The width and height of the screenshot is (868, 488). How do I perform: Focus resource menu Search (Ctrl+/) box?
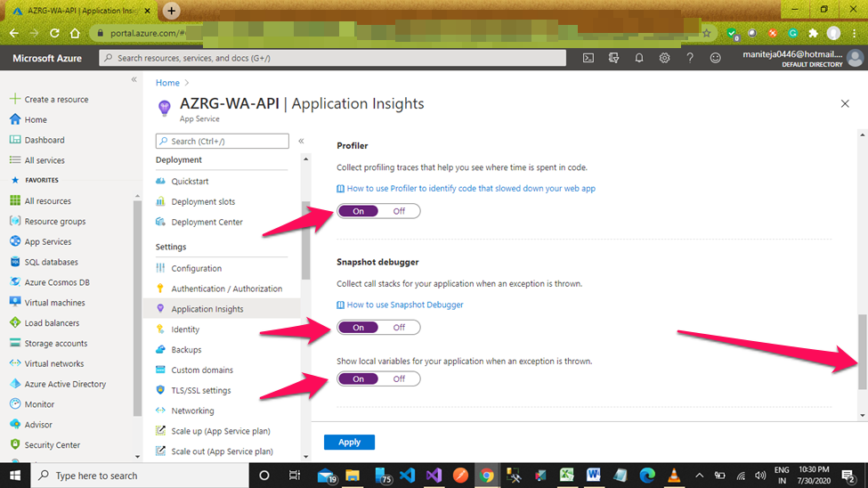[222, 142]
